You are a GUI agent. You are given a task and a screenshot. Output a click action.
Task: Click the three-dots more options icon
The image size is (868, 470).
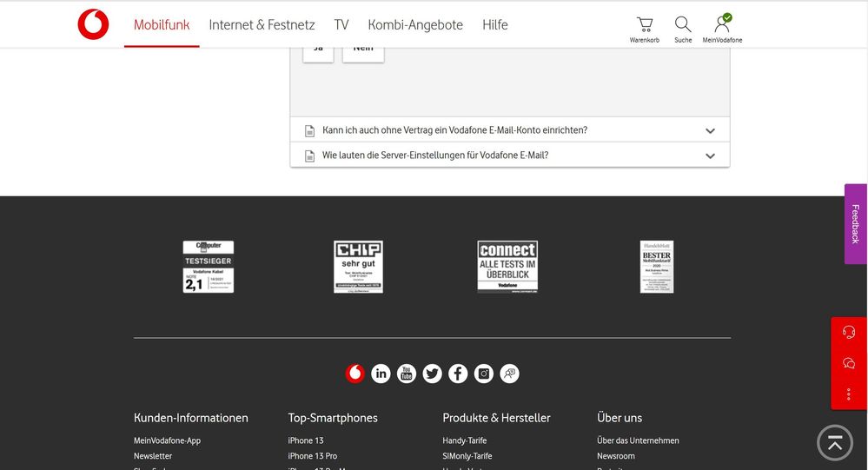coord(849,394)
